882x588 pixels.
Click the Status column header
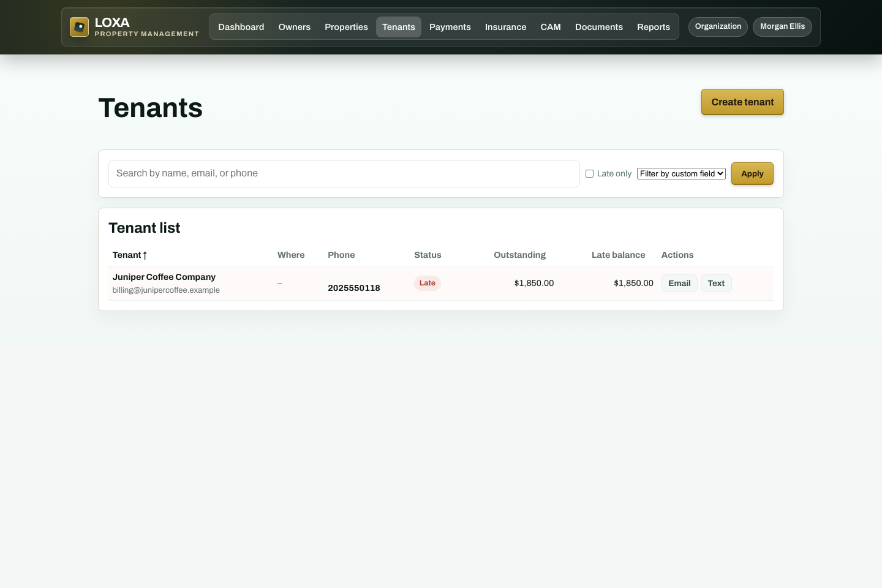tap(428, 255)
